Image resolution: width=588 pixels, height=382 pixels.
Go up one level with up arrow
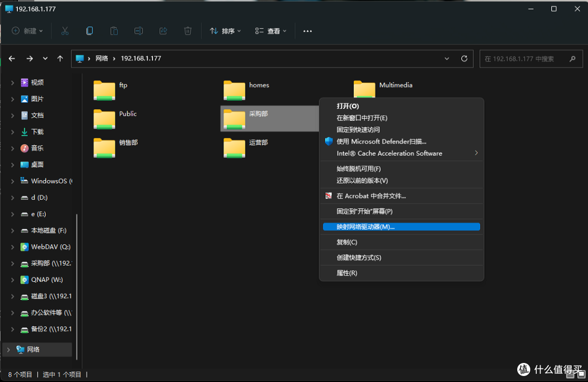pyautogui.click(x=60, y=58)
